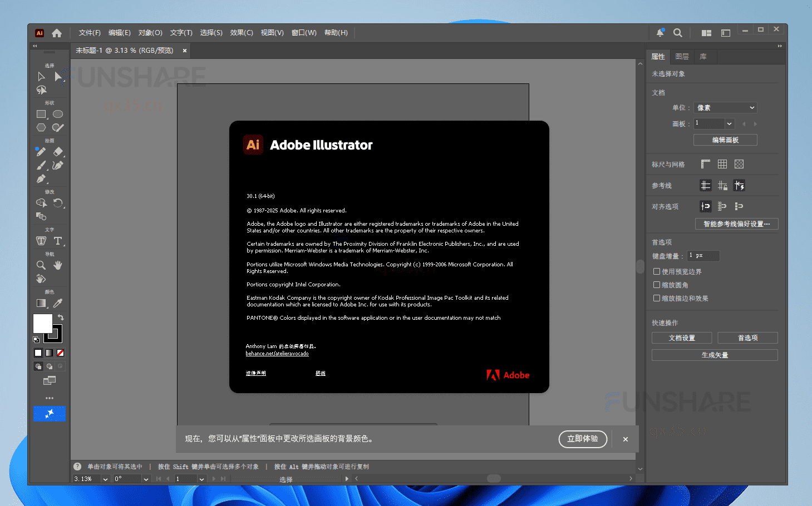The image size is (812, 506).
Task: Toggle show rulers icon
Action: point(706,164)
